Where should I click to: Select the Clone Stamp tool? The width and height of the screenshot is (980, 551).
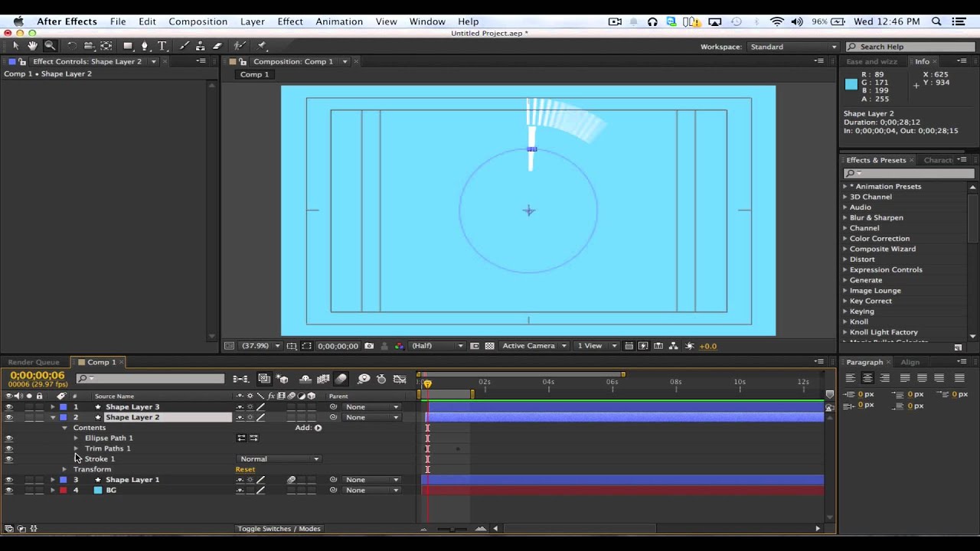(x=201, y=46)
